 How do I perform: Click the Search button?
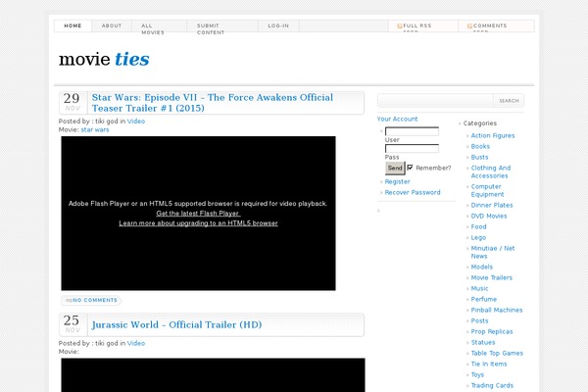[x=509, y=101]
